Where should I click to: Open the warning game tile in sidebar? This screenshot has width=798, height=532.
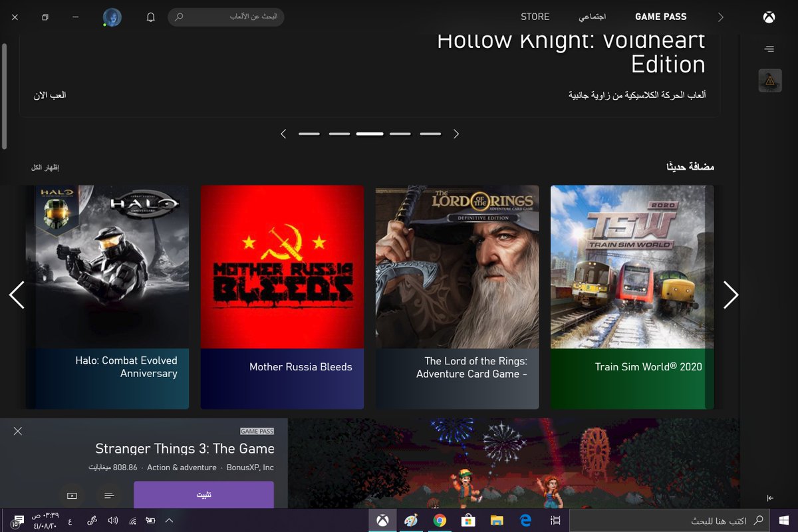point(770,80)
